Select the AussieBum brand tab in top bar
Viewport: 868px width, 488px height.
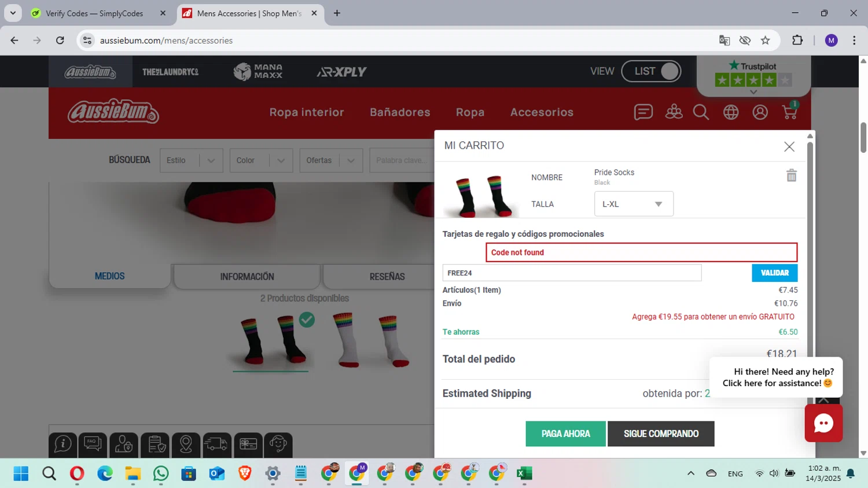pyautogui.click(x=90, y=72)
